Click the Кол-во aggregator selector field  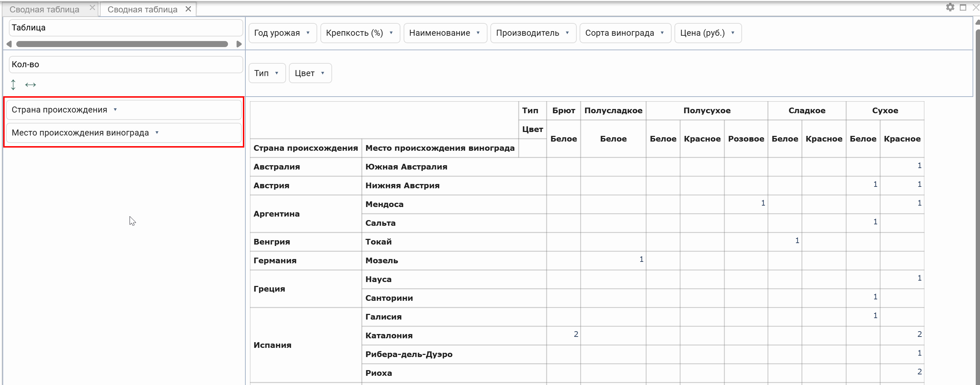126,65
